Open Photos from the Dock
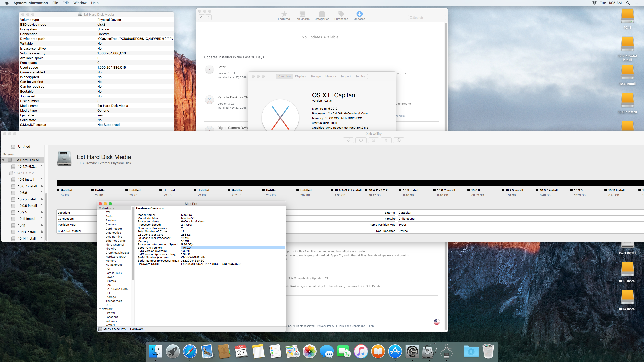The height and width of the screenshot is (362, 644). (310, 351)
